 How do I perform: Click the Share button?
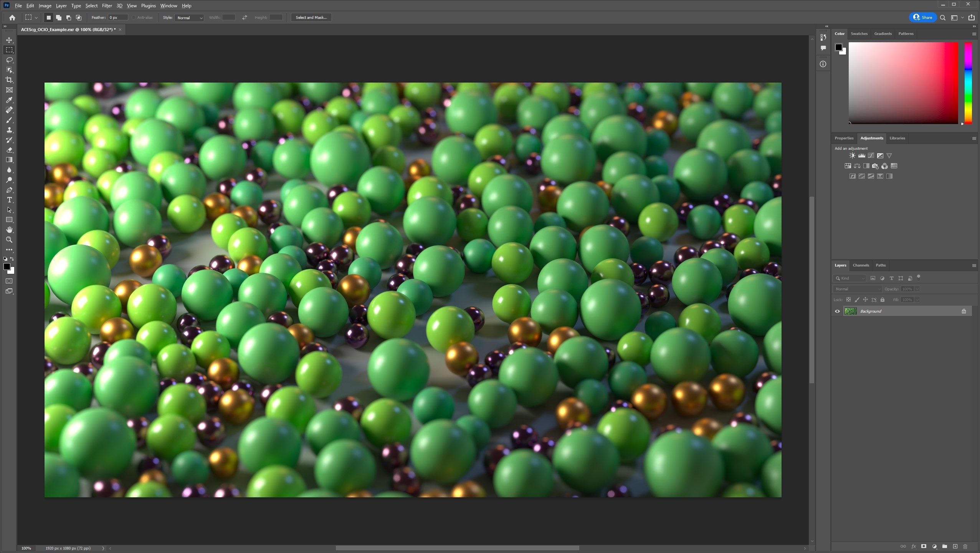pyautogui.click(x=922, y=18)
